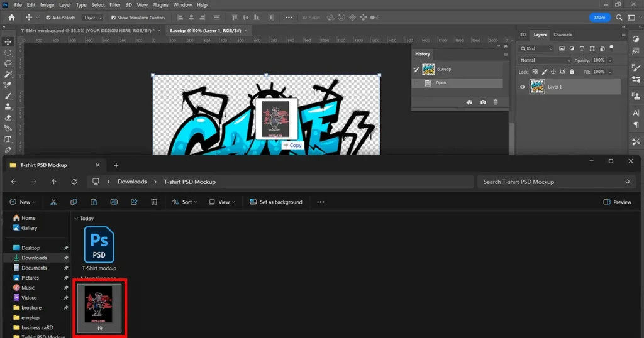Viewport: 644px width, 338px height.
Task: Open the Fill slider dropdown arrow
Action: tap(610, 72)
